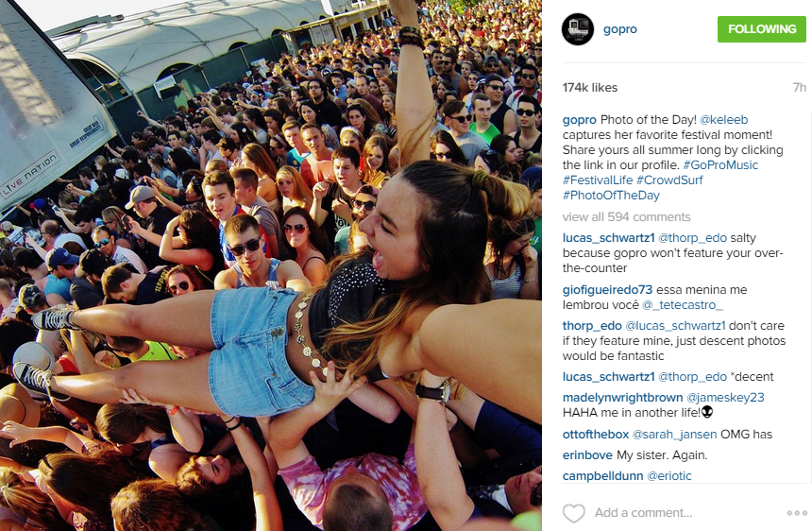
Task: Toggle the green FOLLOWING button
Action: [762, 29]
